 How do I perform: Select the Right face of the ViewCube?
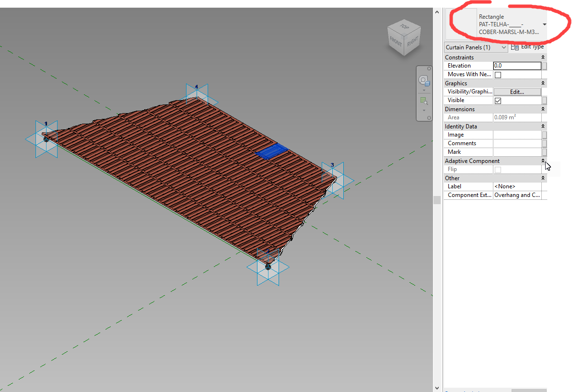tap(413, 41)
